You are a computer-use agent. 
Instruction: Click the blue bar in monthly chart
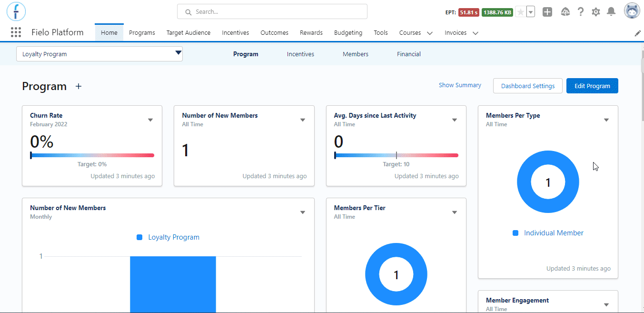pos(173,284)
